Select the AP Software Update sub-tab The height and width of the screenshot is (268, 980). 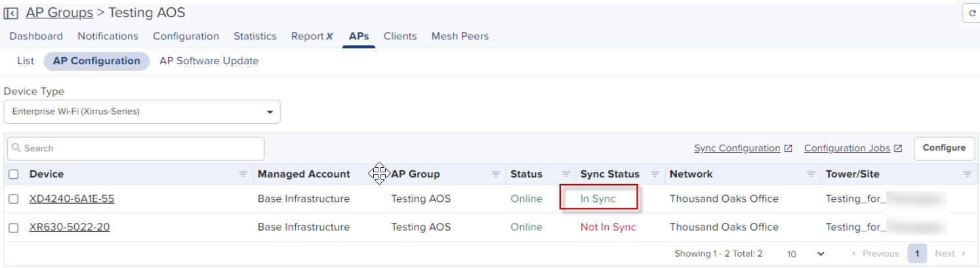(209, 61)
